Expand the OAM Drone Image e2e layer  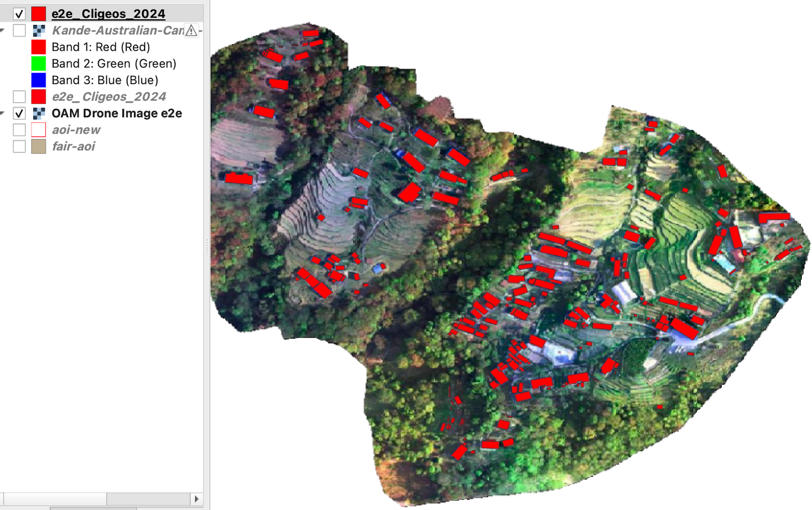(x=2, y=113)
